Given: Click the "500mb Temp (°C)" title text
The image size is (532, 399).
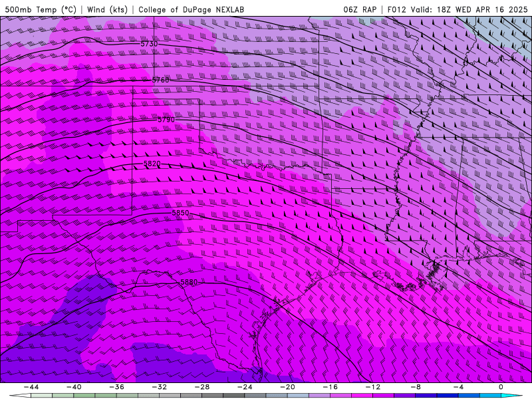Looking at the screenshot, I should [x=41, y=9].
